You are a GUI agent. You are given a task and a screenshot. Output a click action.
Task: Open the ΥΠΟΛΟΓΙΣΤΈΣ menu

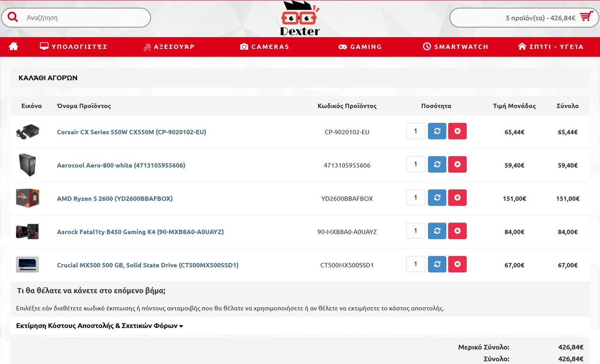click(74, 47)
